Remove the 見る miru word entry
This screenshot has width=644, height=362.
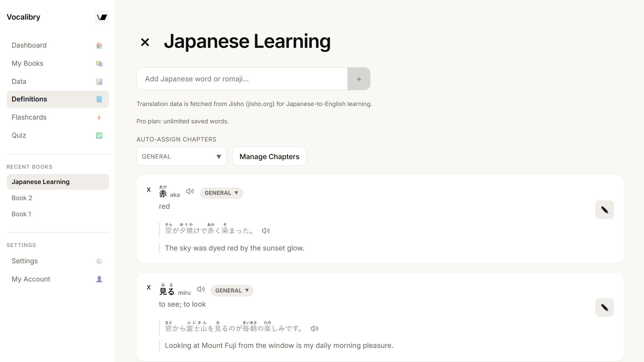[149, 287]
